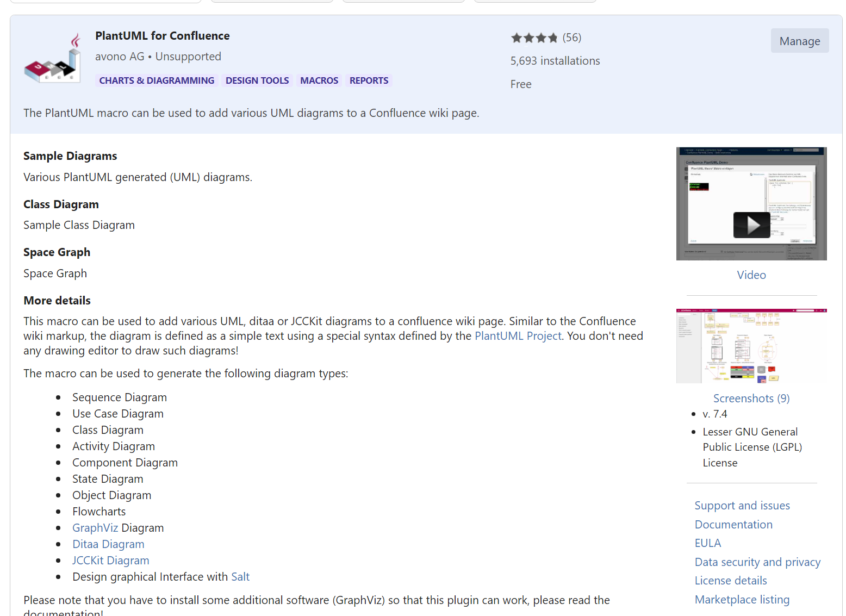
Task: Click the Sample Diagrams heading
Action: pyautogui.click(x=70, y=156)
